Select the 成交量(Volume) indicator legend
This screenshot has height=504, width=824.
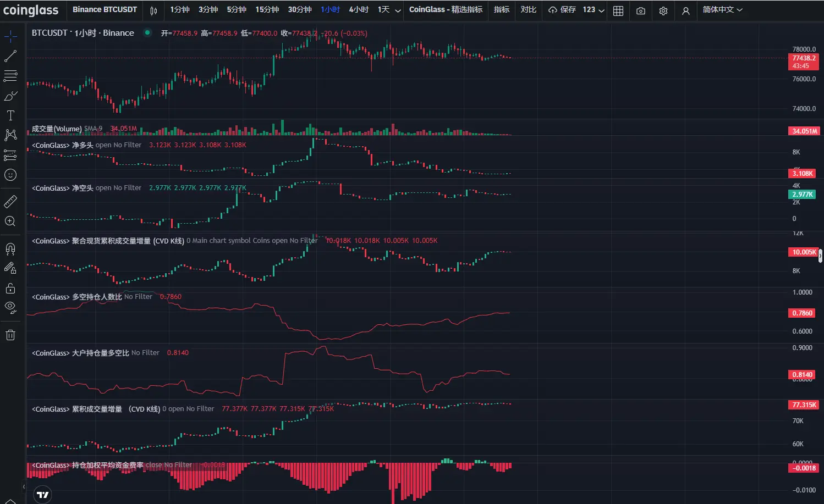click(x=57, y=129)
